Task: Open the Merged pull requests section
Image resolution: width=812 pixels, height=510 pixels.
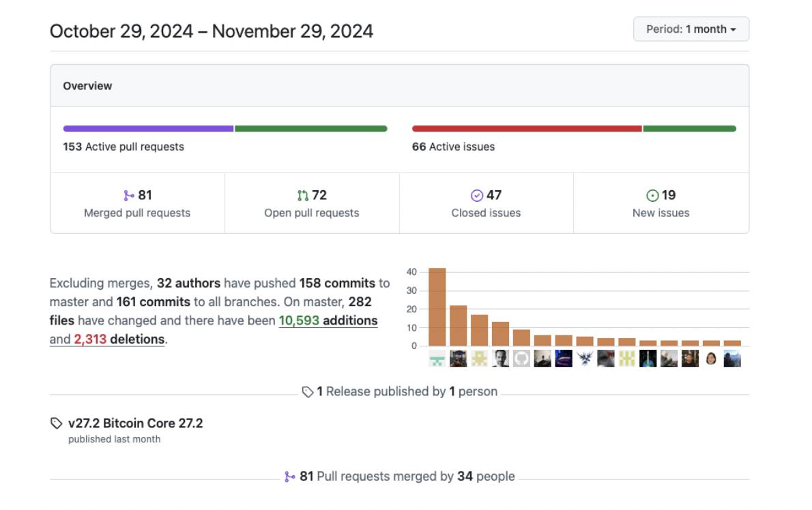Action: pos(137,213)
